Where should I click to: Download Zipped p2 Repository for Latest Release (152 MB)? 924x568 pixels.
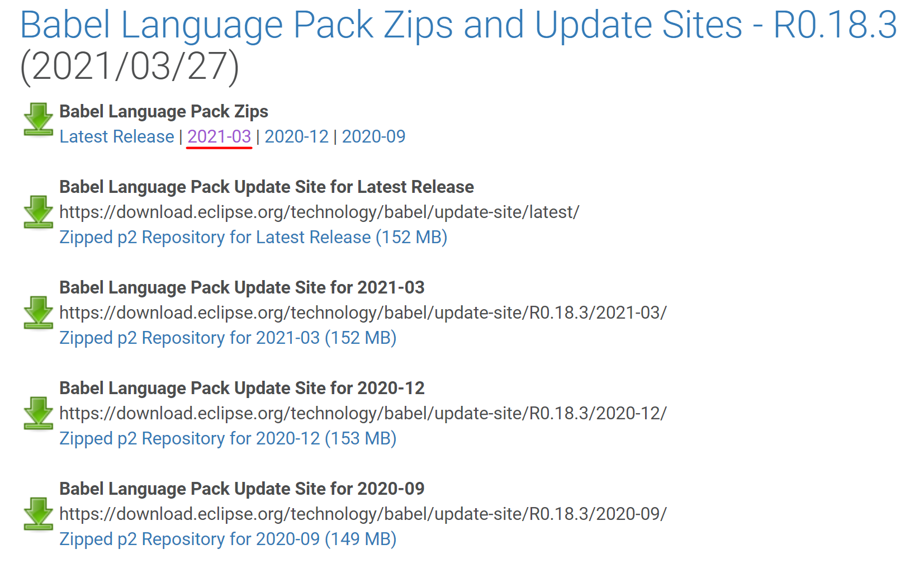(x=253, y=237)
